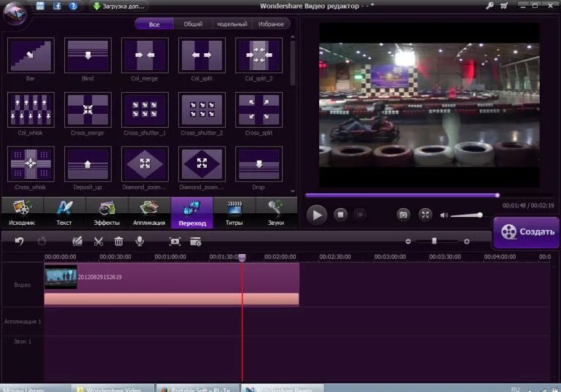Switch to the Общий filter tab
561x392 pixels.
pos(193,24)
